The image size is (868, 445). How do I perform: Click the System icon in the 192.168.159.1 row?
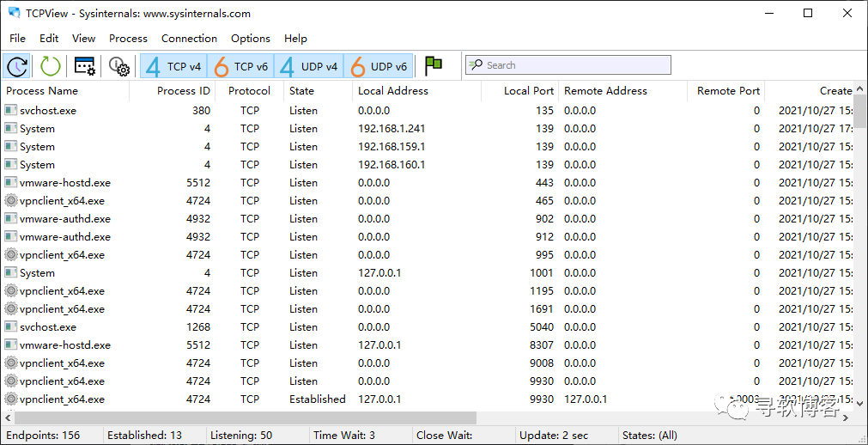pos(10,146)
